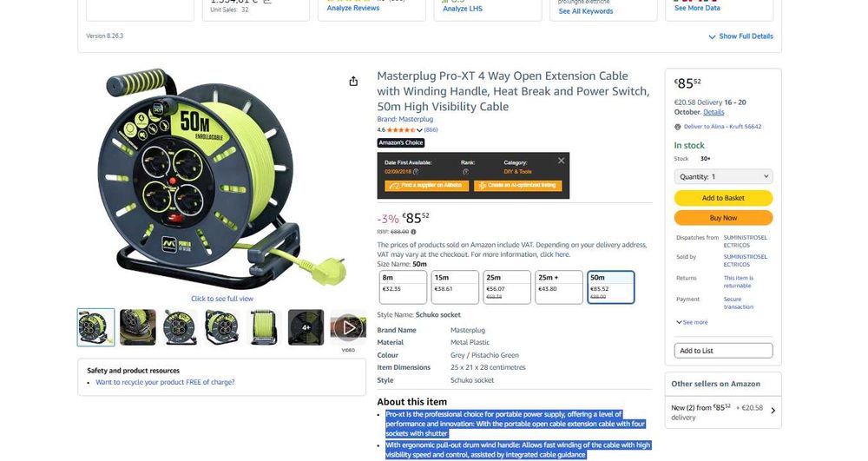Viewport: 868px width, 461px height.
Task: Select the fourth product image thumbnail
Action: point(222,327)
